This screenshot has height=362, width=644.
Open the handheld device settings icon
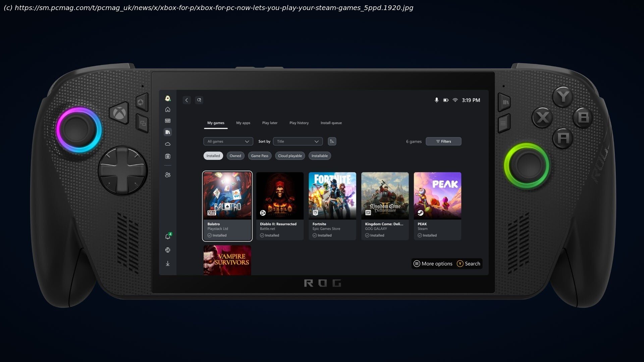click(x=168, y=250)
